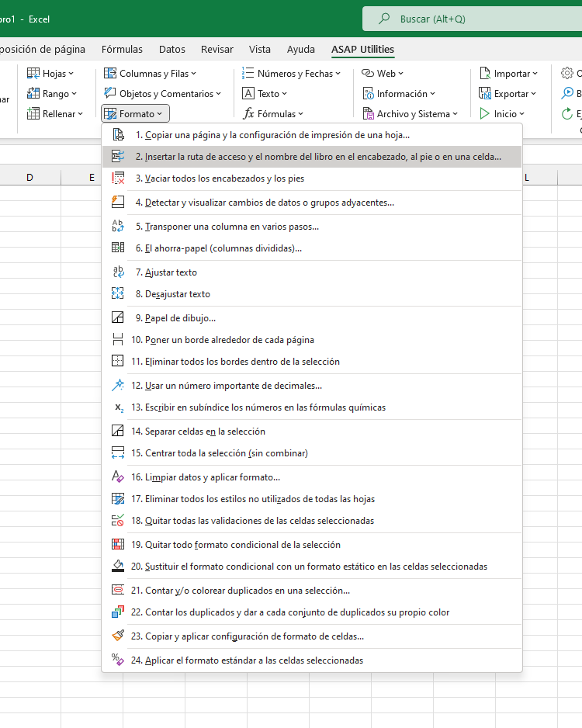Viewport: 582px width, 728px height.
Task: Click the apply standard format percent icon
Action: click(x=118, y=660)
